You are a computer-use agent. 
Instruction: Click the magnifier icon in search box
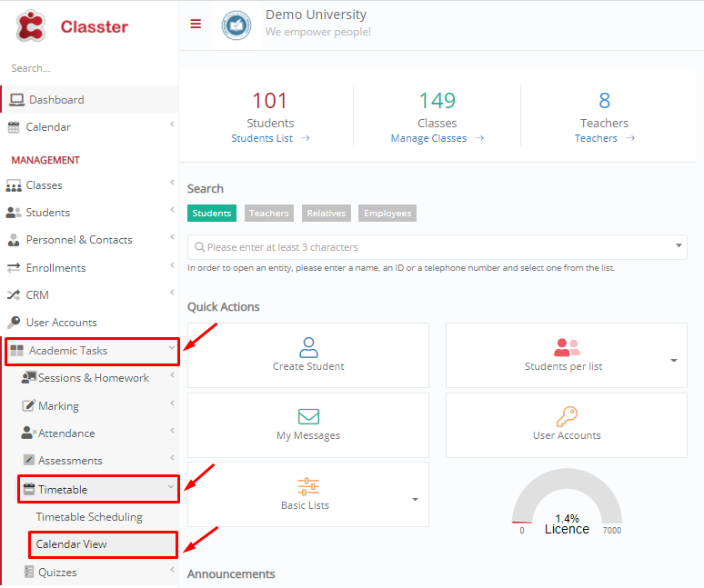pos(199,247)
